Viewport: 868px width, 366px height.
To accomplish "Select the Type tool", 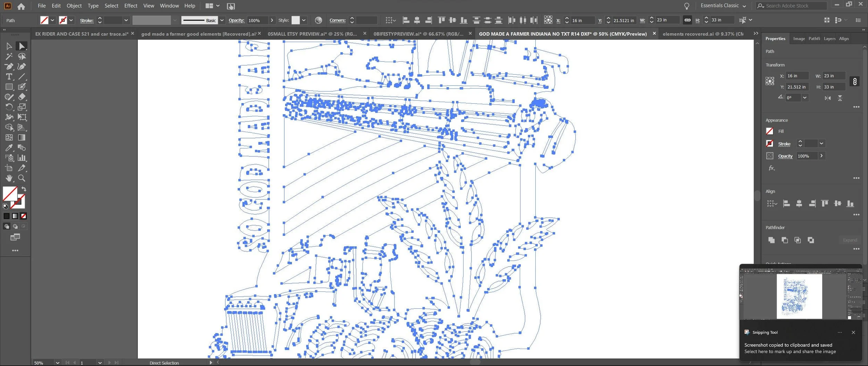I will coord(9,77).
